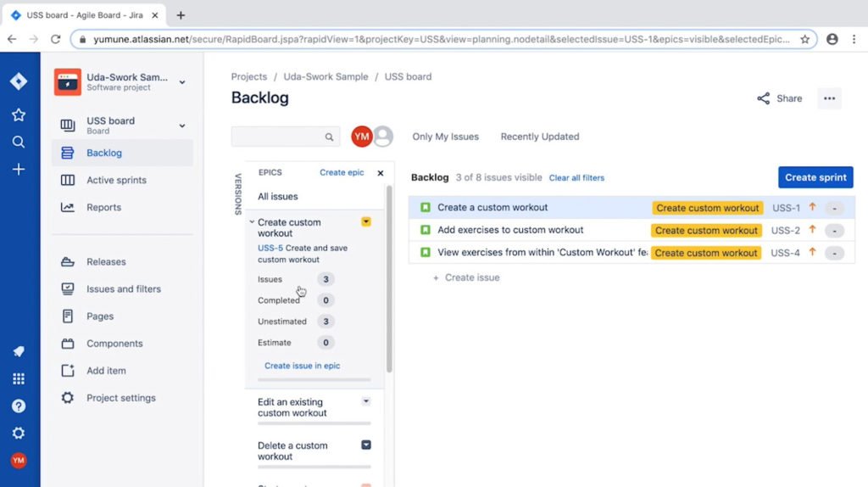
Task: Click story icon of USS-2 issue
Action: (426, 230)
